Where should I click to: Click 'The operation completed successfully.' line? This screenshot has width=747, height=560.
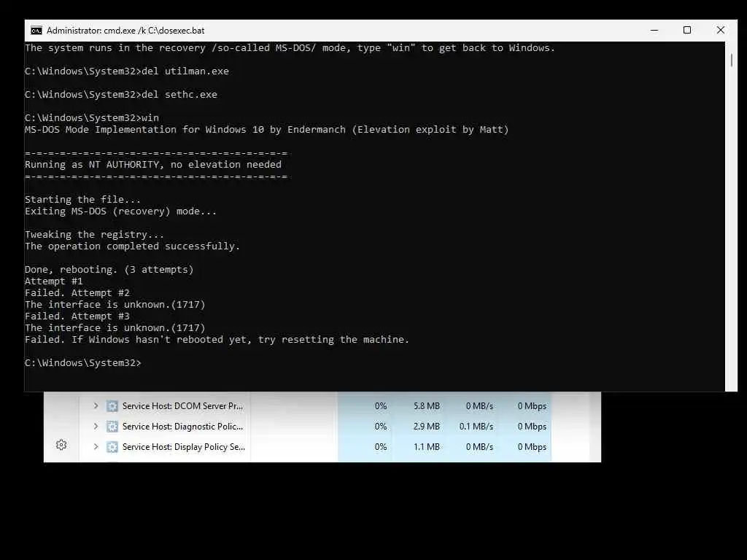pyautogui.click(x=133, y=246)
